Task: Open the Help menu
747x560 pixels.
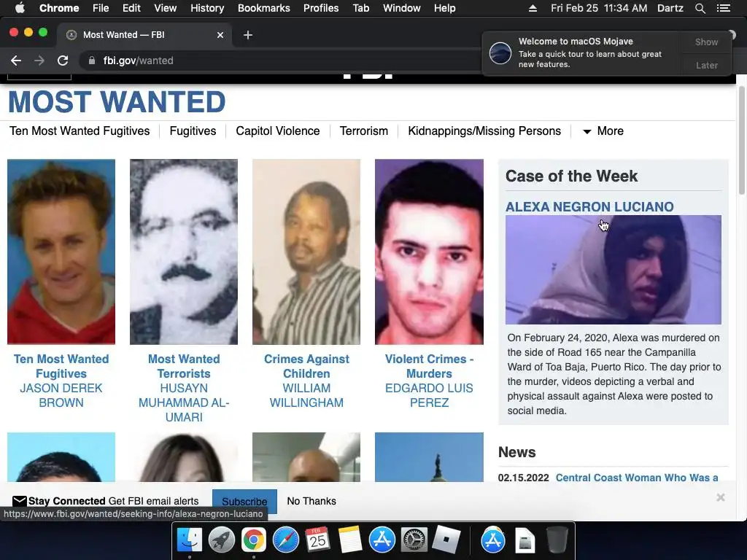Action: click(444, 8)
